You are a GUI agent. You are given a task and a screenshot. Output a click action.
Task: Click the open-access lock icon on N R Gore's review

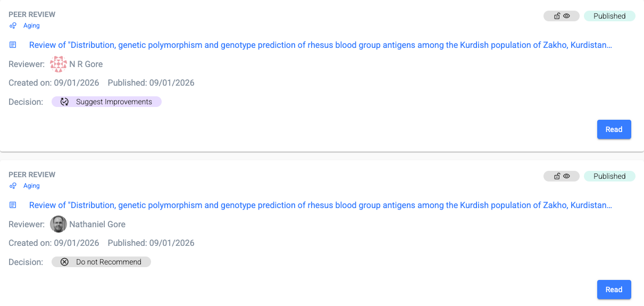(557, 16)
